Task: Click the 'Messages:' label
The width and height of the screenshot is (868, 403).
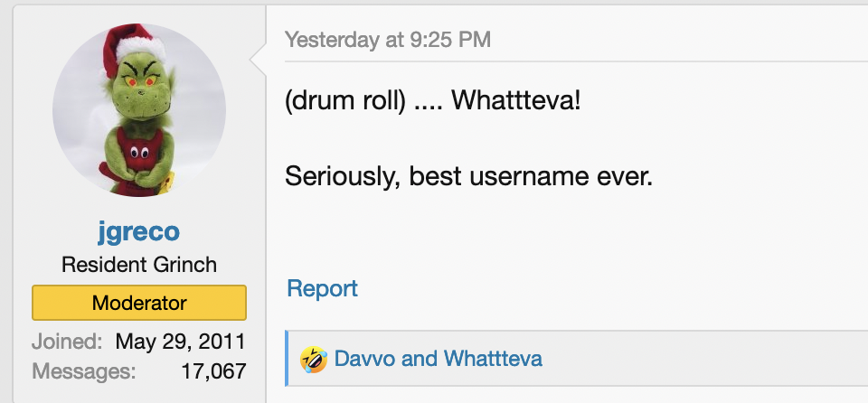Action: click(x=83, y=370)
